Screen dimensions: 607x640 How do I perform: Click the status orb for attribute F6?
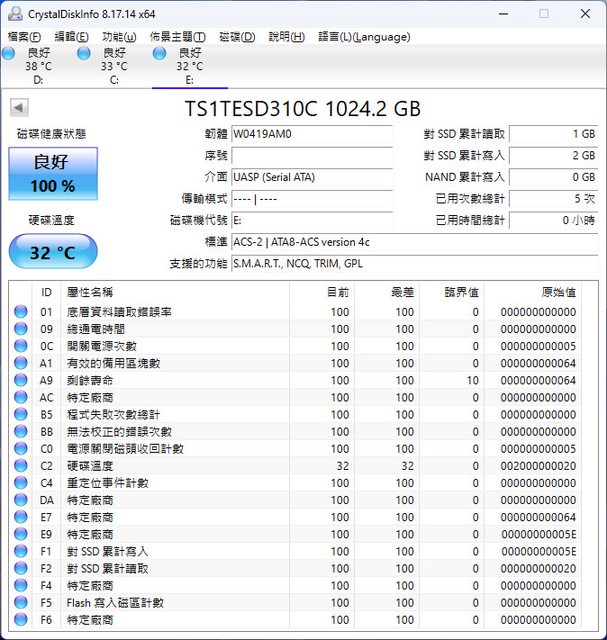point(20,620)
